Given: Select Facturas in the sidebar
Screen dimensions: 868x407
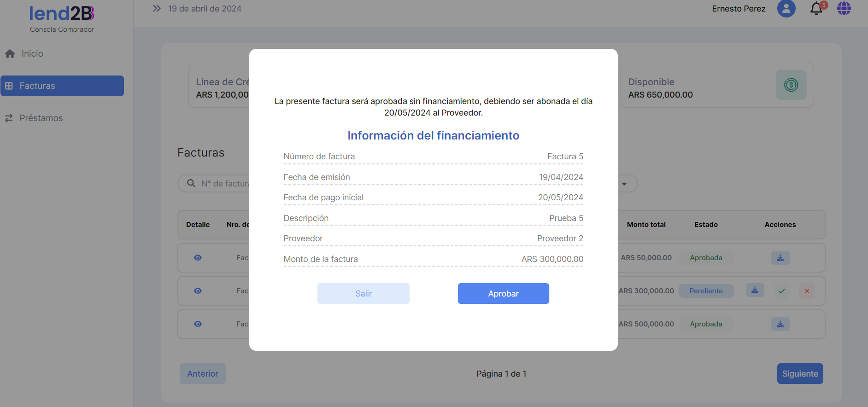Looking at the screenshot, I should coord(62,86).
